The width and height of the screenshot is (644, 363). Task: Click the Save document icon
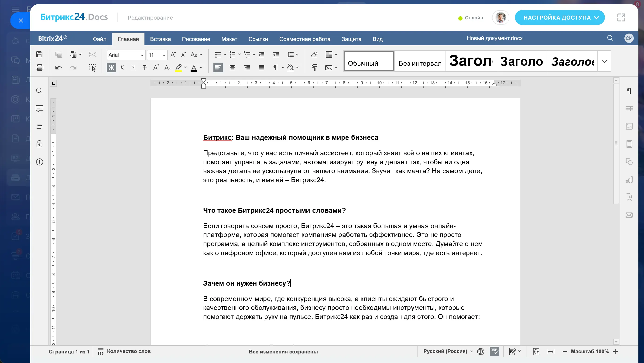(x=39, y=54)
